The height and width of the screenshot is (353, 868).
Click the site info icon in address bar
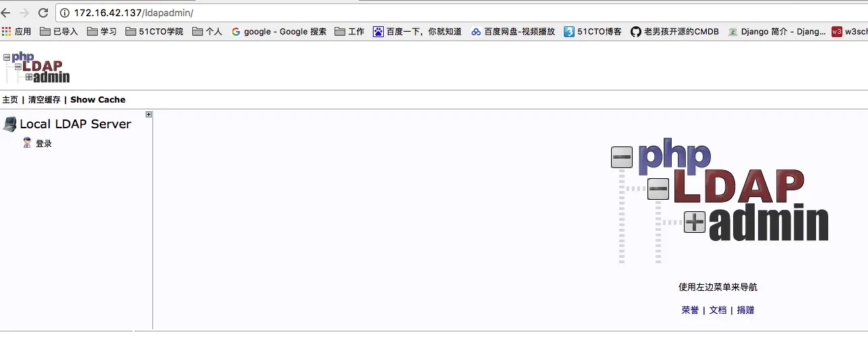[65, 13]
